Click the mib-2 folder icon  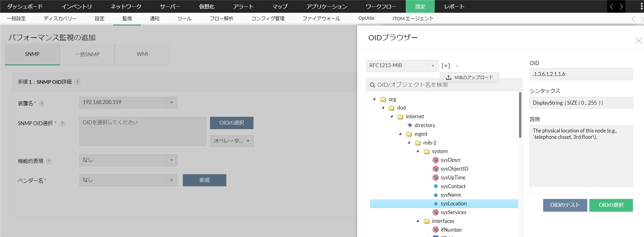417,143
